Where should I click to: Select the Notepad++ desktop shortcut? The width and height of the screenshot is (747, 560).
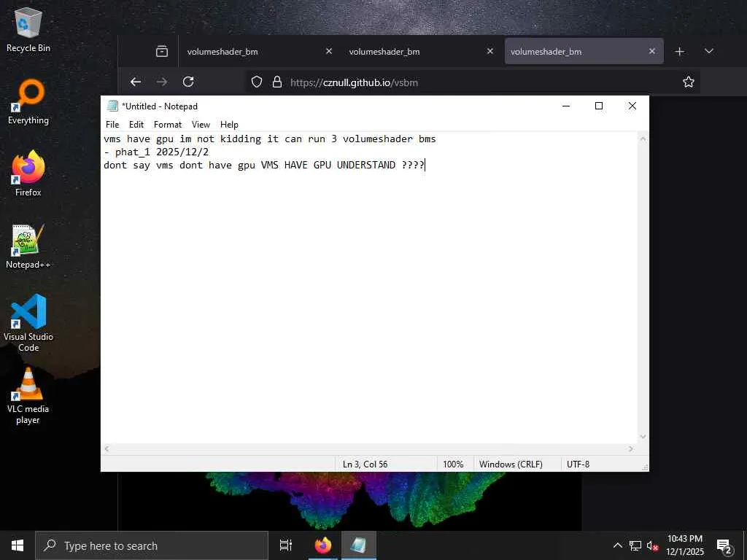[28, 246]
